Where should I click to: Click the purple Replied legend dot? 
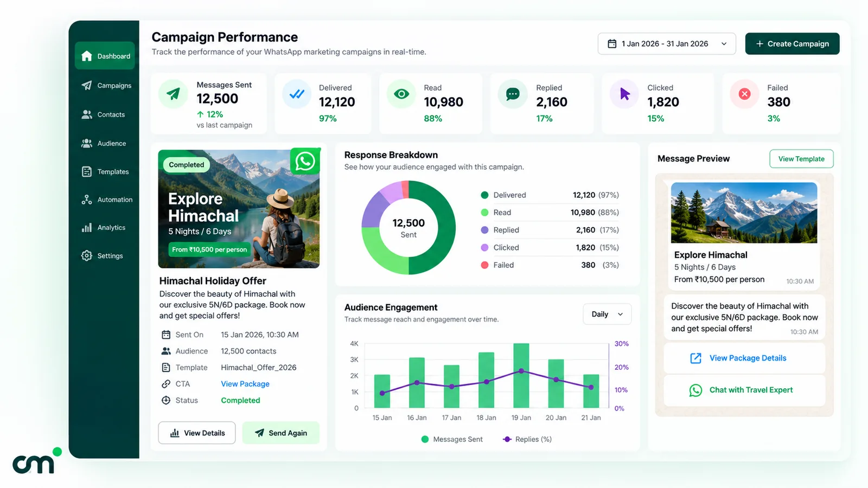[x=484, y=230]
